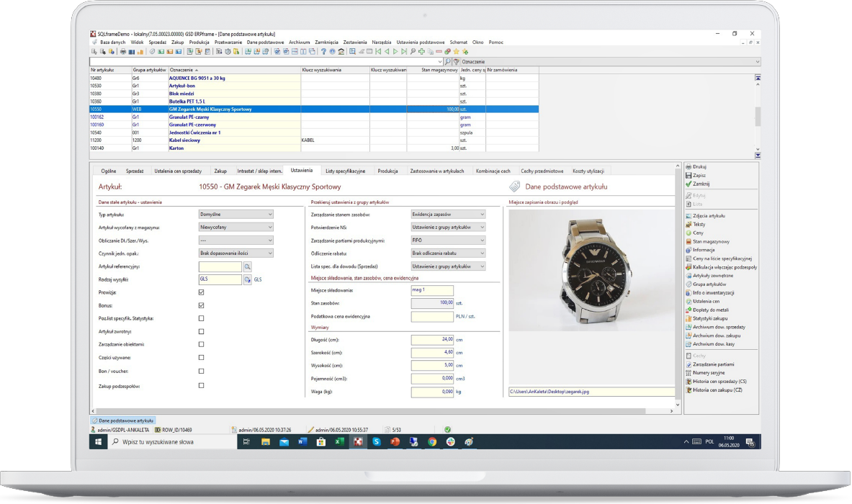Click the blue question mark help icon
Image resolution: width=852 pixels, height=504 pixels.
pyautogui.click(x=324, y=52)
